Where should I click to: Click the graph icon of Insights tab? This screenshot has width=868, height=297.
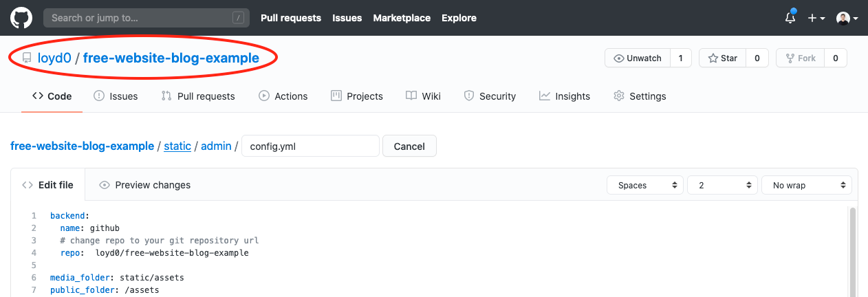[545, 96]
